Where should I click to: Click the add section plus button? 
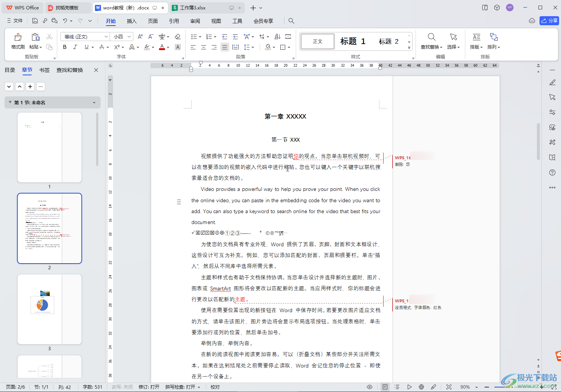(x=30, y=87)
